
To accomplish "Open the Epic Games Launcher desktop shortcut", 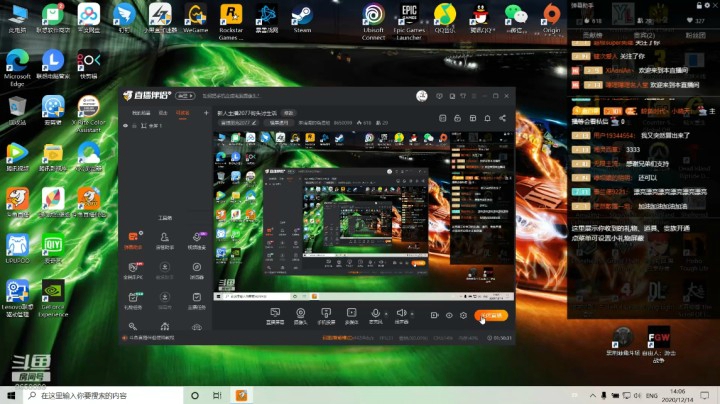I will coord(409,22).
